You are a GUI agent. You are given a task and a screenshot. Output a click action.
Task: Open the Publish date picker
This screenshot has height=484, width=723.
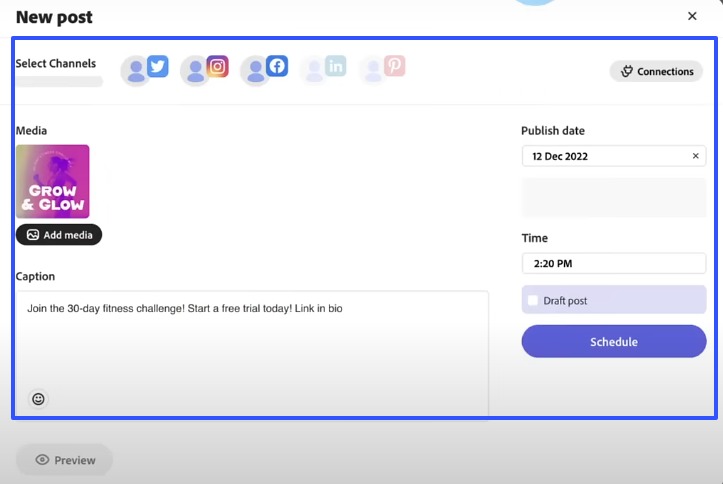pos(605,156)
